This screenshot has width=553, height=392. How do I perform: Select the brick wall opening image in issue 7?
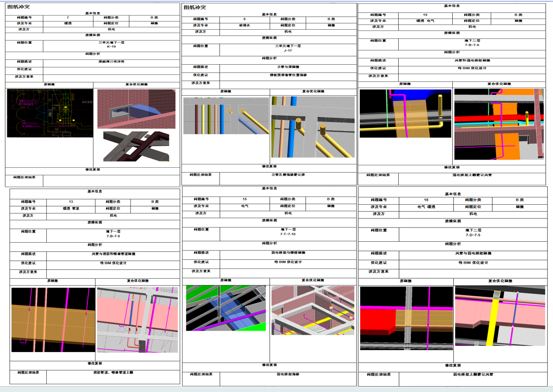tap(136, 109)
